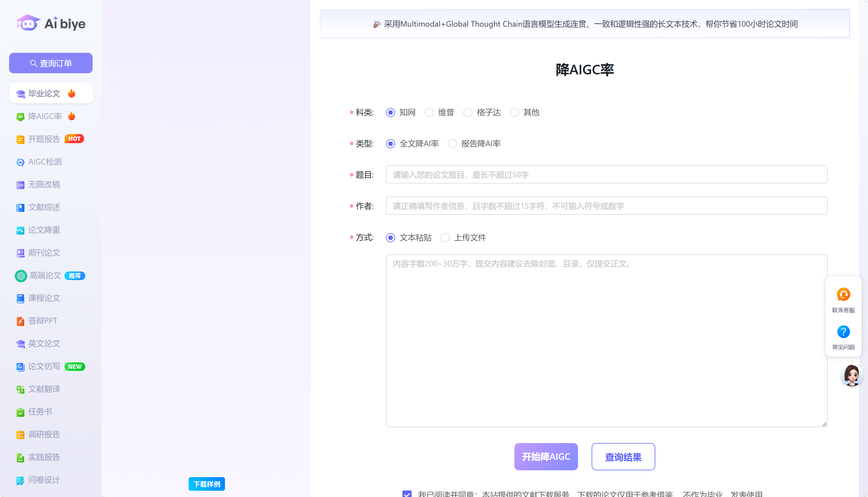Click the 无限改稿 infinity icon

(x=20, y=185)
